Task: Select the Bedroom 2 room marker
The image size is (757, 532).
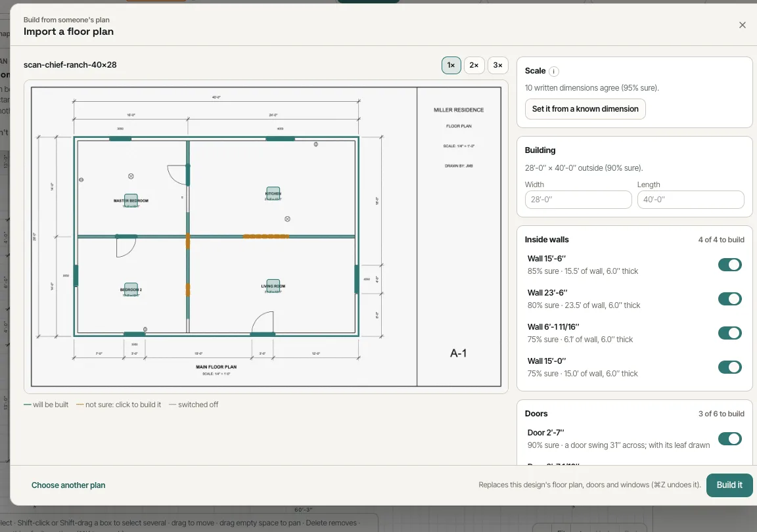Action: click(131, 289)
